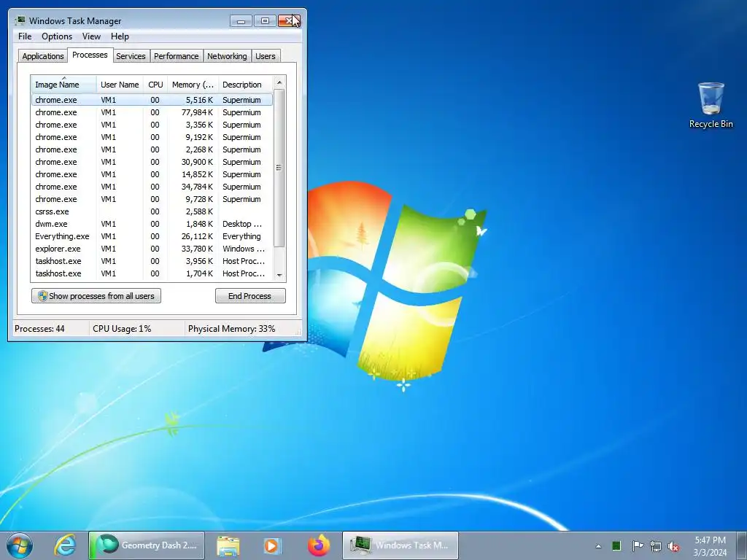The image size is (747, 560).
Task: Select the Everything.exe process
Action: [x=152, y=236]
